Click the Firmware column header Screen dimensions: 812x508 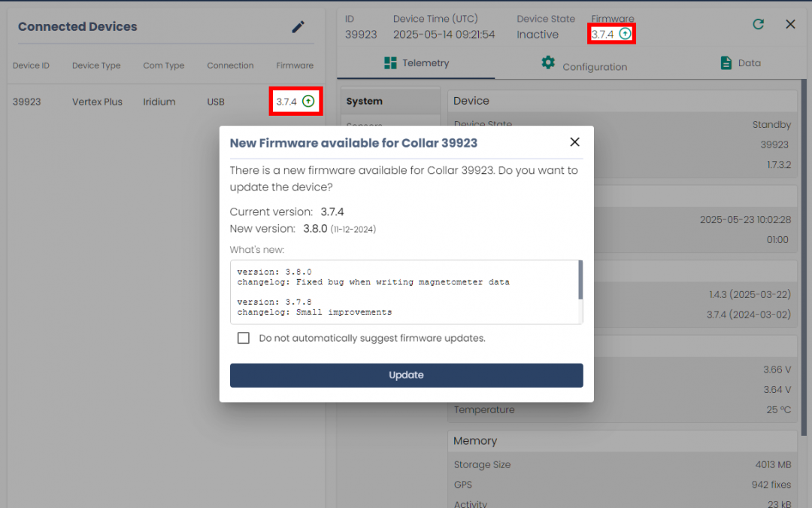[294, 65]
